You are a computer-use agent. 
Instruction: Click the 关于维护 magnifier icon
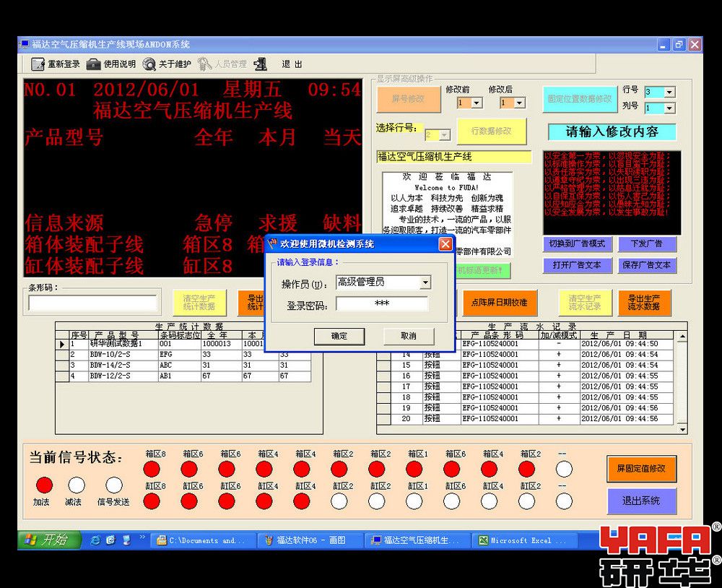coord(149,64)
